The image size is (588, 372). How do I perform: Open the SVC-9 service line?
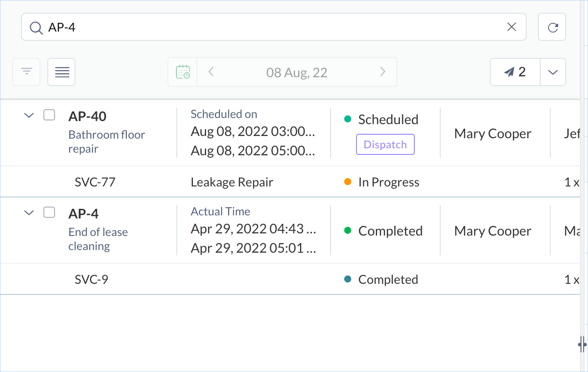coord(92,279)
